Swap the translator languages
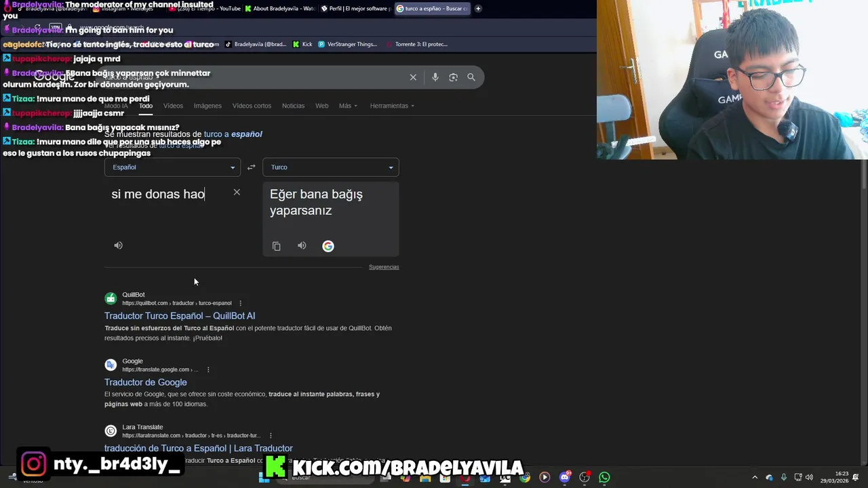 251,167
